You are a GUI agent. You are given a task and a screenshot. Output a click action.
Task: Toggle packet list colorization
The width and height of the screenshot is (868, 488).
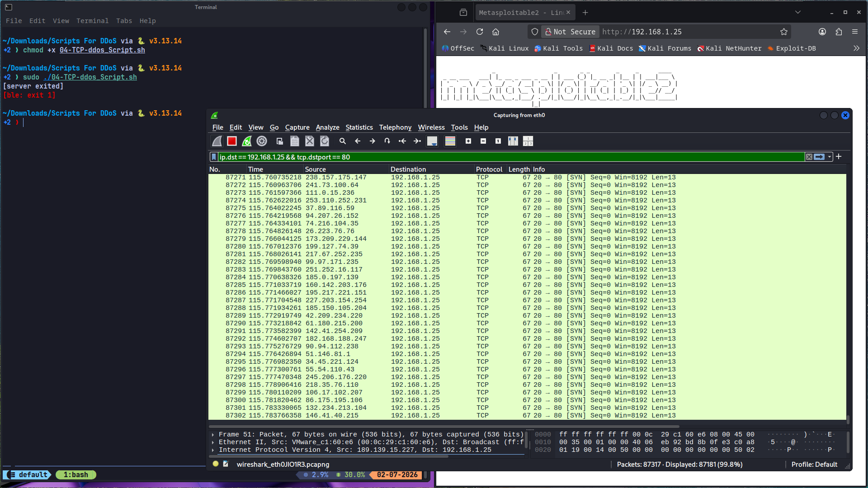[450, 141]
